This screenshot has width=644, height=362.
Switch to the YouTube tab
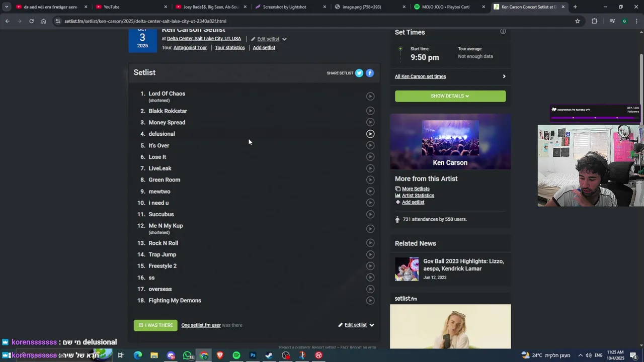(131, 7)
